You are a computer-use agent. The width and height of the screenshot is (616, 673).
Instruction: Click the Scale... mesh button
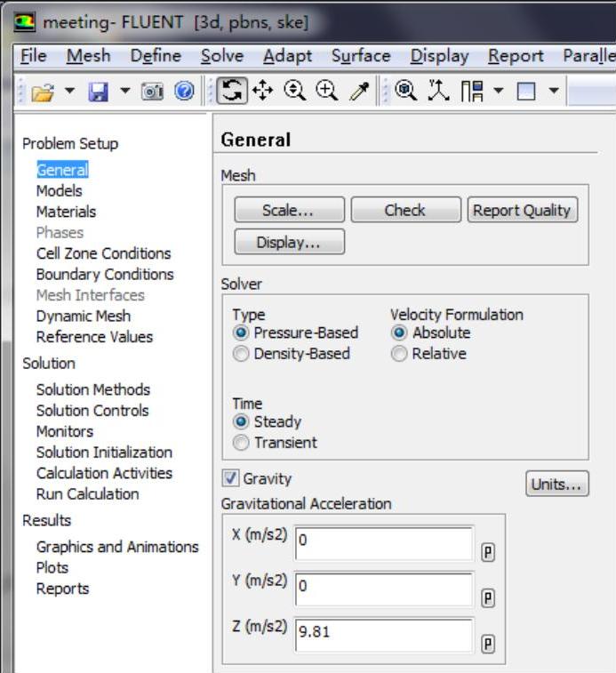[289, 210]
